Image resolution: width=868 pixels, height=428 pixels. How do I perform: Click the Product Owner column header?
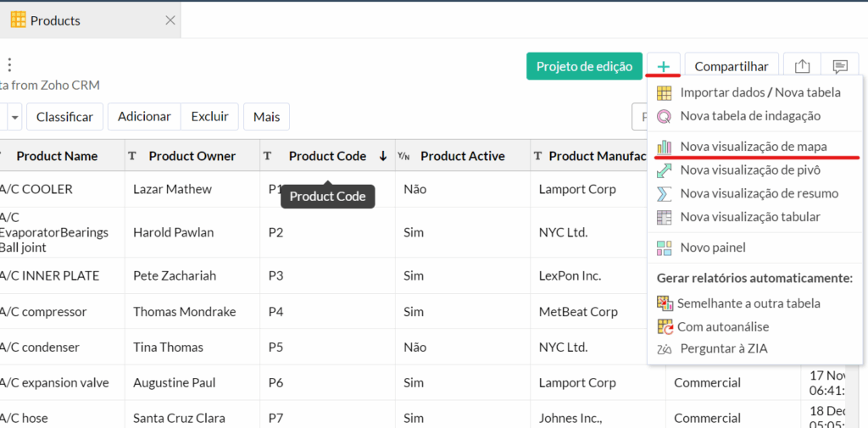[x=192, y=156]
